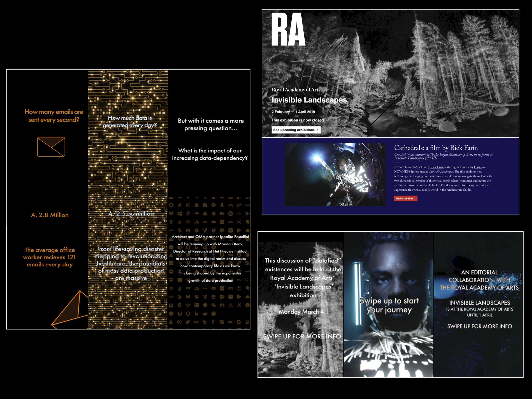Viewport: 532px width, 399px height.
Task: Click the AN EDITORIAL COLLABORATION WITH heading text
Action: [479, 276]
